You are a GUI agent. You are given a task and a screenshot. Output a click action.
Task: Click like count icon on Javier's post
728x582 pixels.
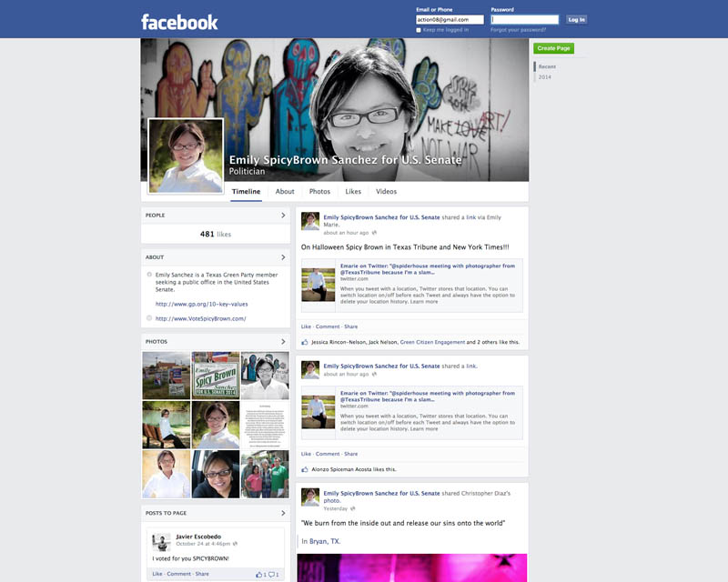tap(259, 574)
